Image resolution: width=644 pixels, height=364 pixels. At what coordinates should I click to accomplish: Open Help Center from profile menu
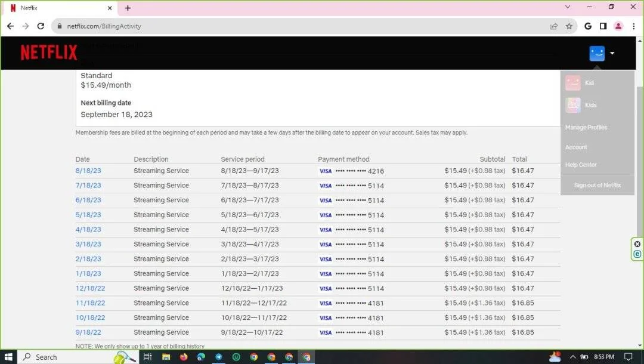point(581,165)
